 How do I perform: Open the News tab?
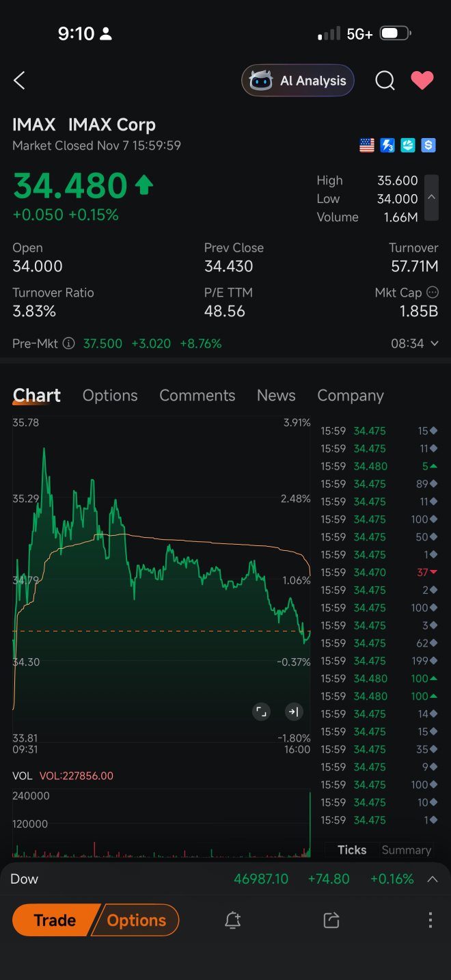point(276,396)
